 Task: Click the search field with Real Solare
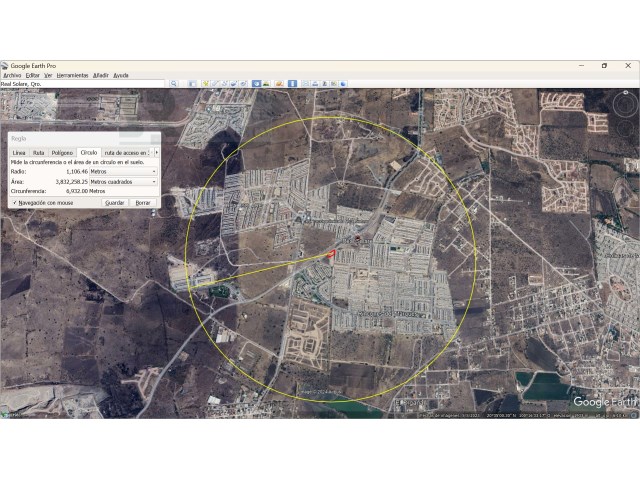click(82, 84)
